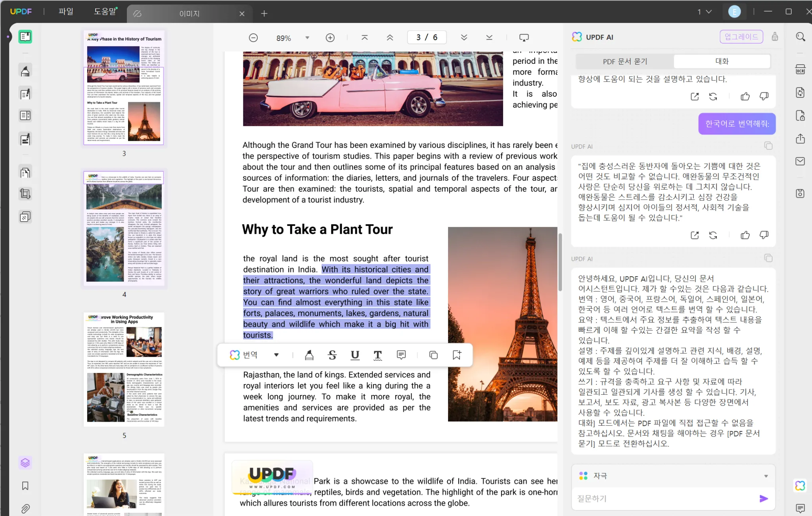The width and height of the screenshot is (812, 516).
Task: Open the Layers panel icon at bottom left
Action: [x=25, y=462]
